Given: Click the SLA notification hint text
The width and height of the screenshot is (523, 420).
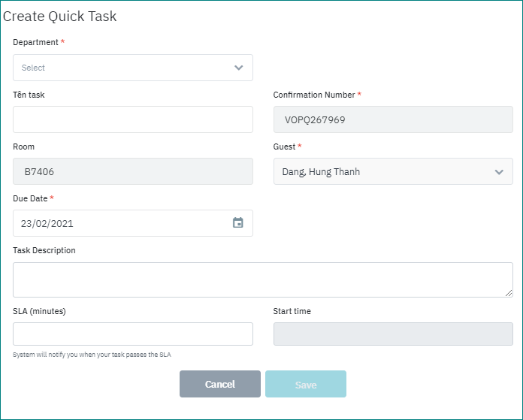Looking at the screenshot, I should click(97, 355).
